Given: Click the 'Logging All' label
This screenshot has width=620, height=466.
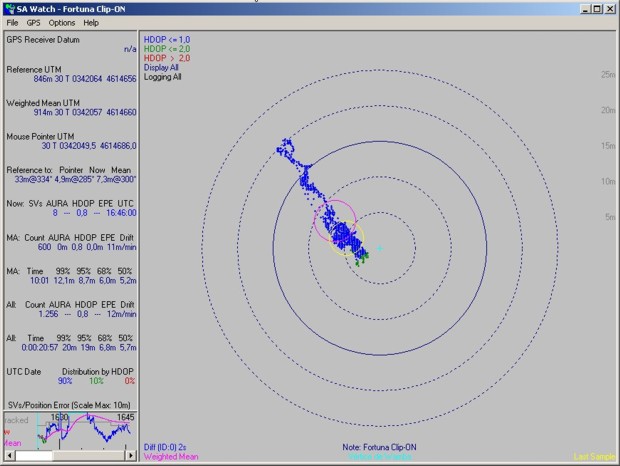Looking at the screenshot, I should tap(163, 77).
